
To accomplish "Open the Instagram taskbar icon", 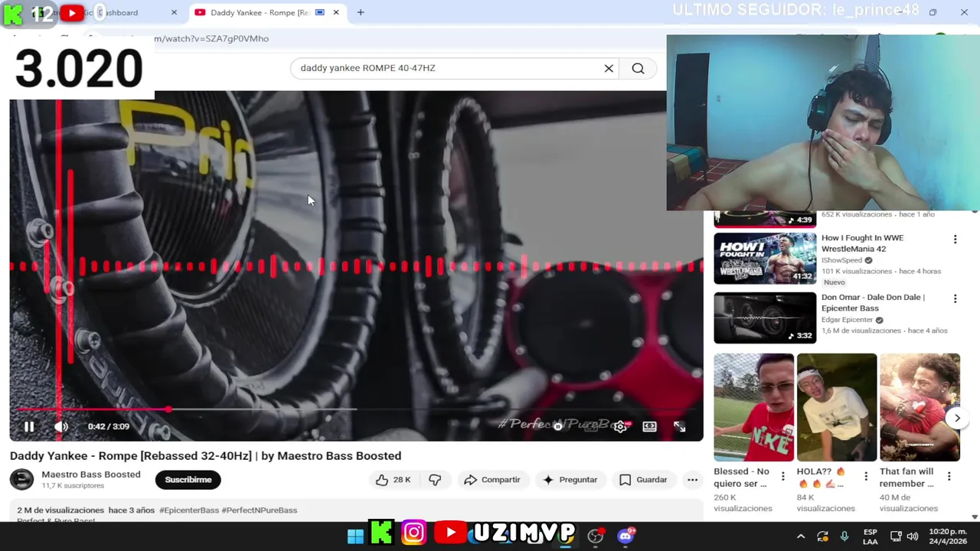I will [x=413, y=533].
